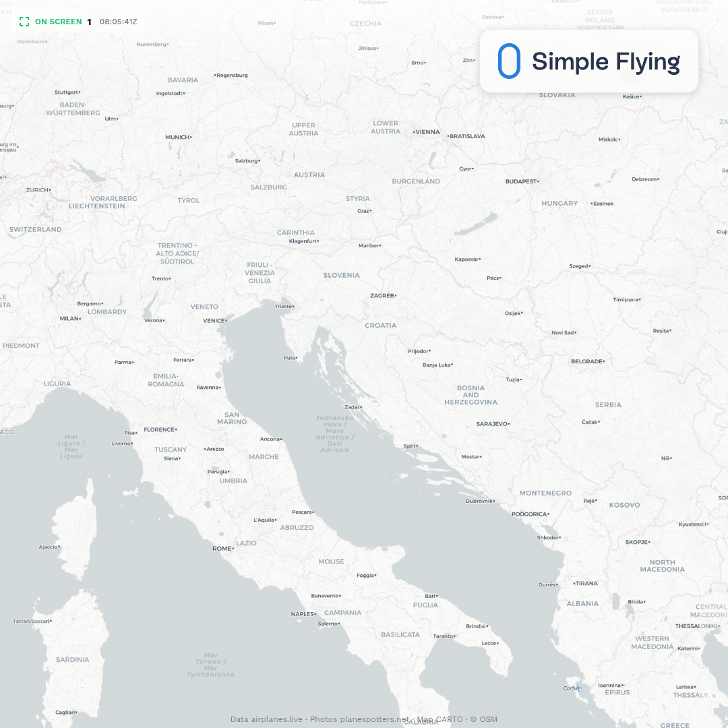
Task: Click the ON SCREEN counter label
Action: click(59, 22)
